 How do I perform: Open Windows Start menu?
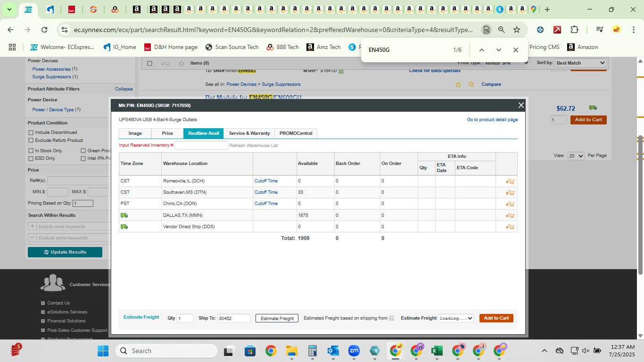103,351
